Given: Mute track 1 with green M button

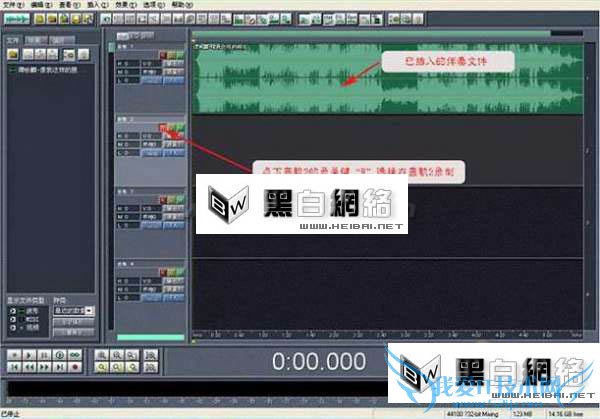Looking at the screenshot, I should [x=180, y=55].
